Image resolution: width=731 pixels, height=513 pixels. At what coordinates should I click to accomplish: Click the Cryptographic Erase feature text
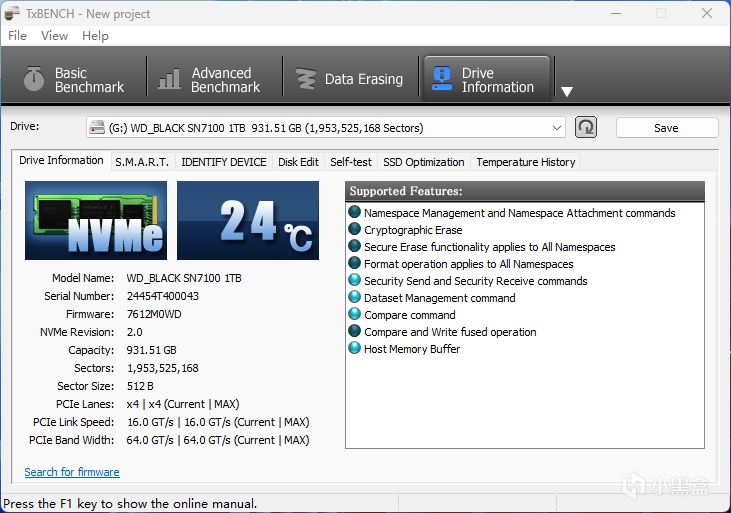click(x=413, y=230)
